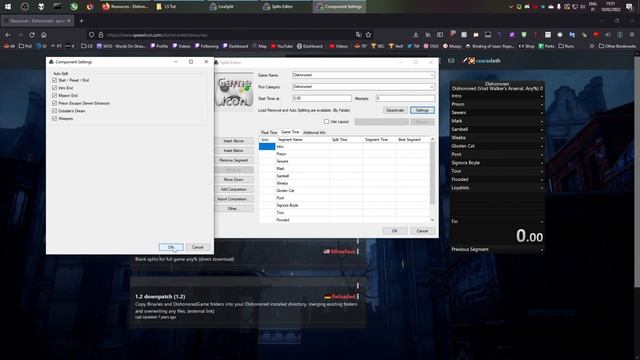Click the Settings button in Splits Editor
Viewport: 640px width, 360px height.
coord(422,110)
